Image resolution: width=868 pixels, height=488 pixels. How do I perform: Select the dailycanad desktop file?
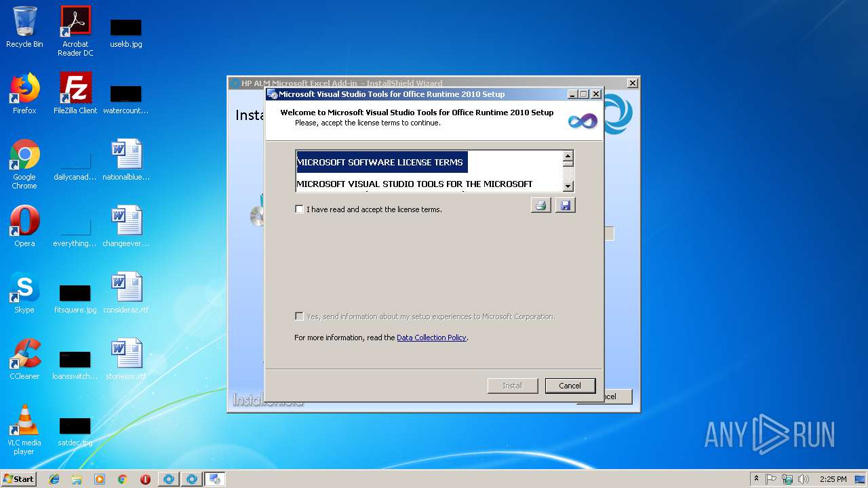pyautogui.click(x=75, y=165)
